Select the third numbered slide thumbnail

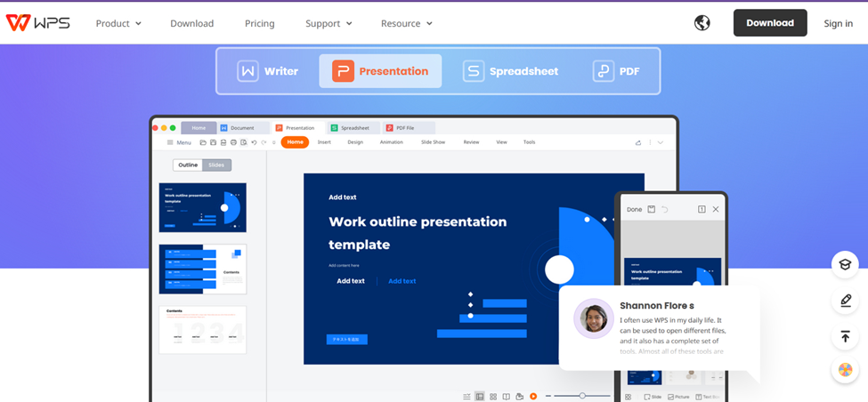(x=203, y=330)
